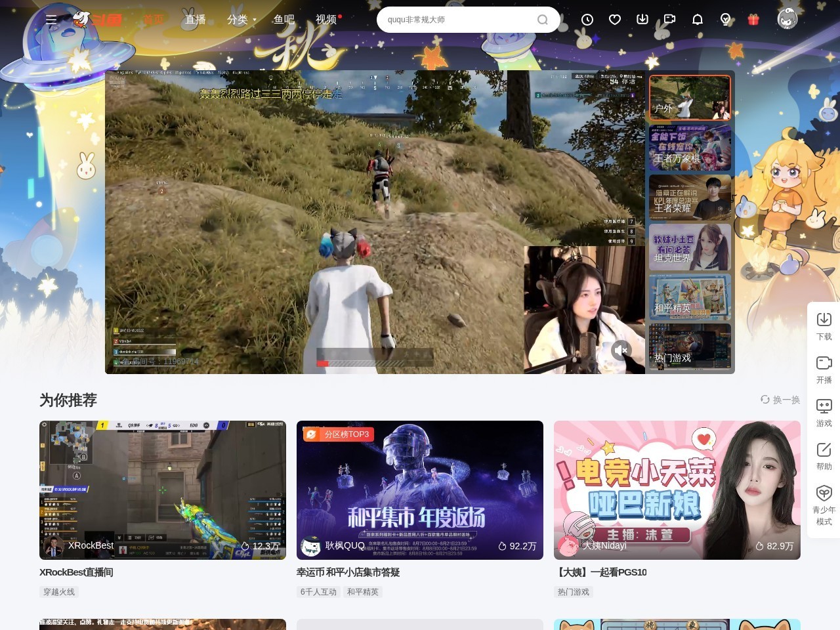Click title 【大姨】一起看PGS10
Image resolution: width=840 pixels, height=630 pixels.
600,572
